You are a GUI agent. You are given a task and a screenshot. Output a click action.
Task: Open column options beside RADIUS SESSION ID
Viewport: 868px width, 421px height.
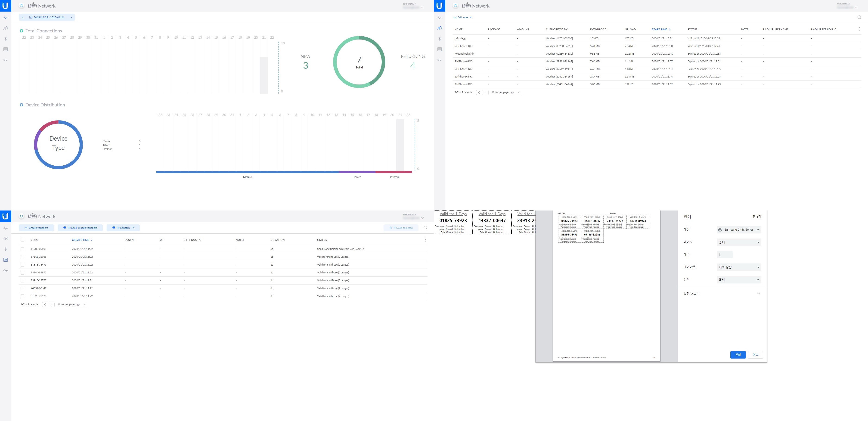click(859, 29)
